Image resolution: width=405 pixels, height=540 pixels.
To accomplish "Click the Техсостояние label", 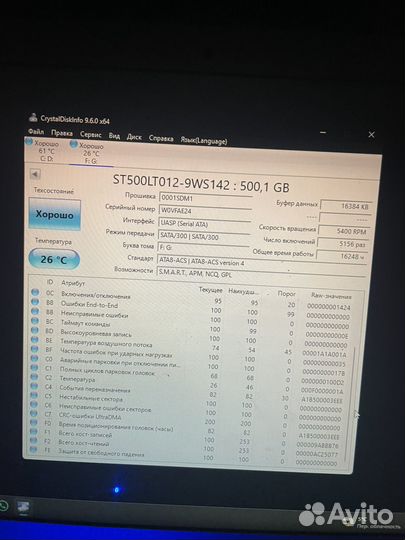I will [x=54, y=190].
